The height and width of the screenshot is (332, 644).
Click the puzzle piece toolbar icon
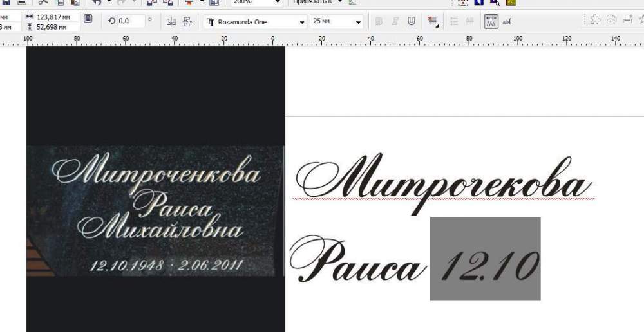click(x=594, y=19)
